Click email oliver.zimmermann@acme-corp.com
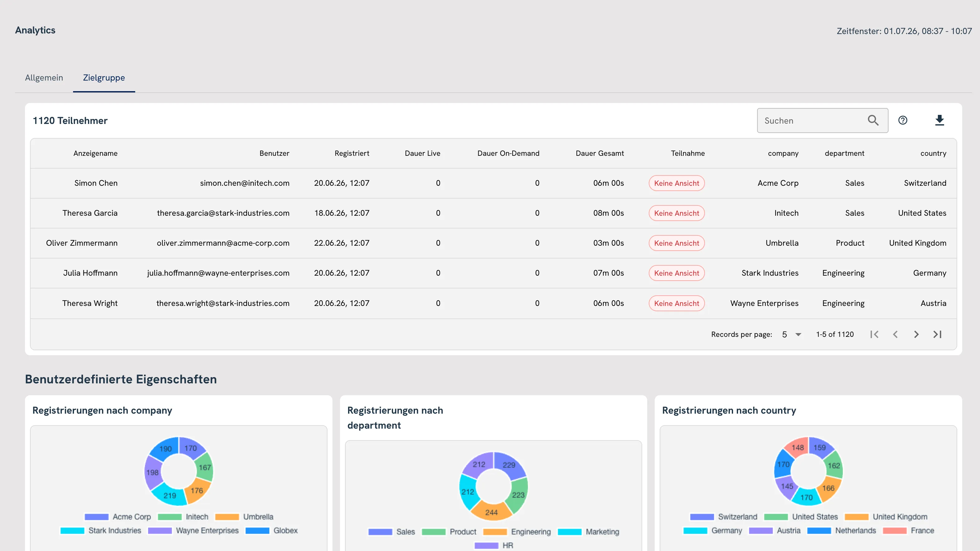 click(223, 243)
